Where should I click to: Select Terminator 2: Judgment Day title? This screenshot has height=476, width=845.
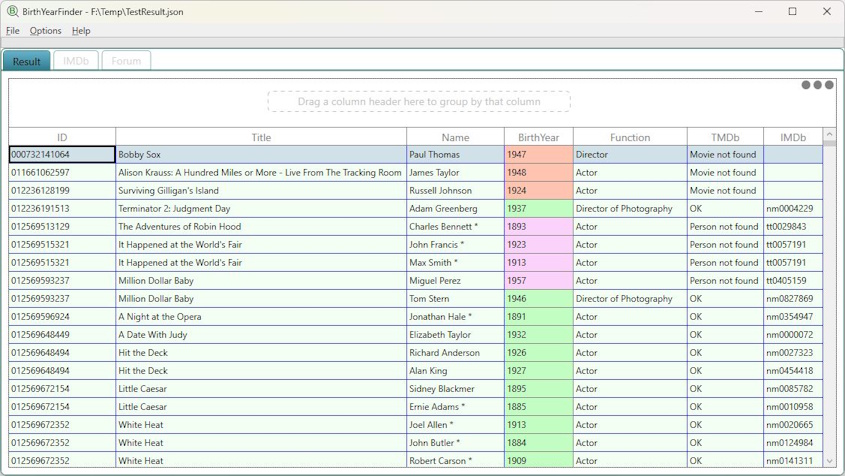coord(261,209)
